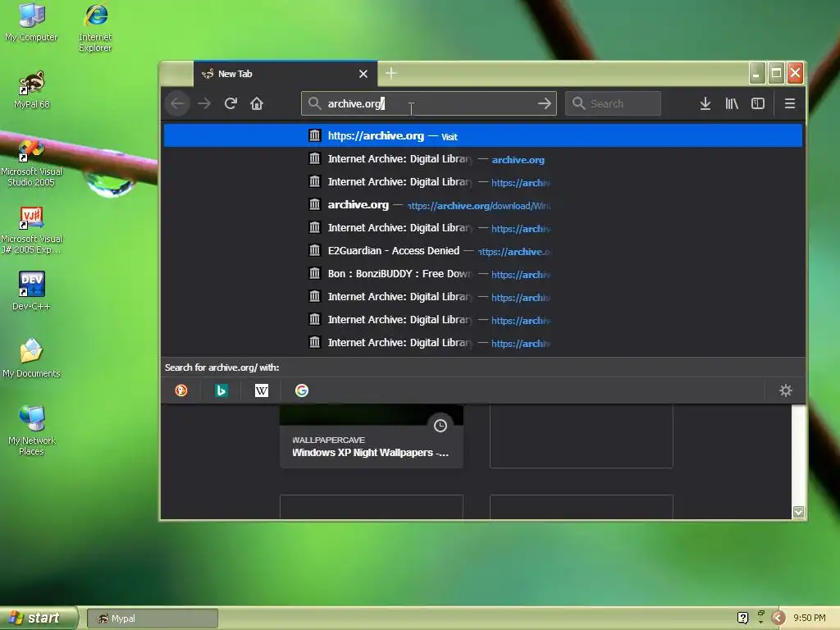The height and width of the screenshot is (630, 840).
Task: Click the history clock icon on Wallpapercave tile
Action: pos(441,426)
